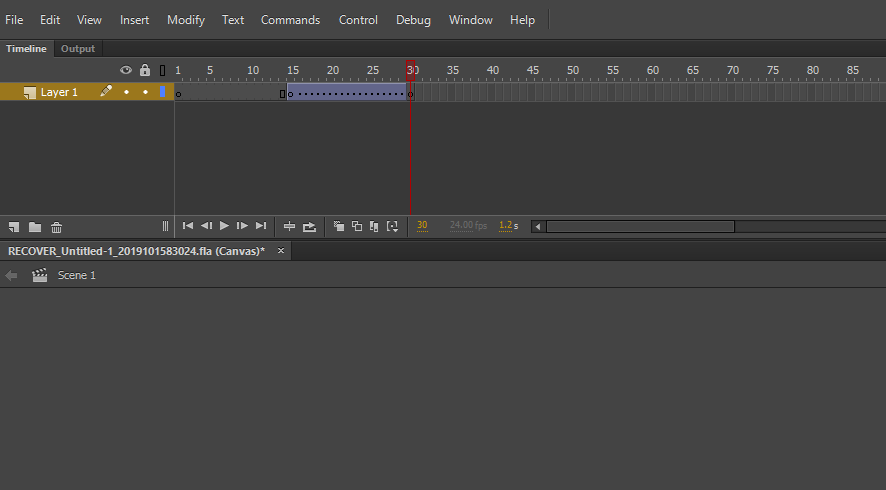
Task: Click the 24.00 fps frame rate value
Action: pos(468,225)
